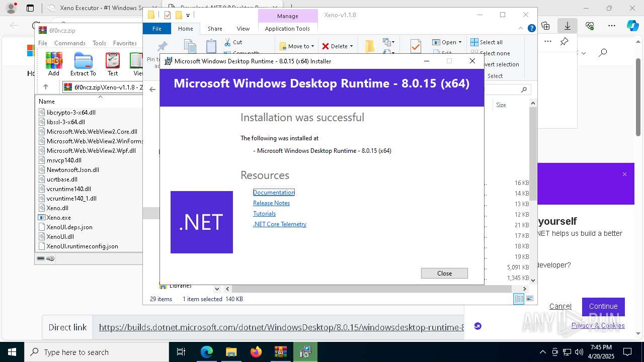Screen dimensions: 644x362
Task: Open WinRAR Commands menu
Action: pyautogui.click(x=70, y=43)
